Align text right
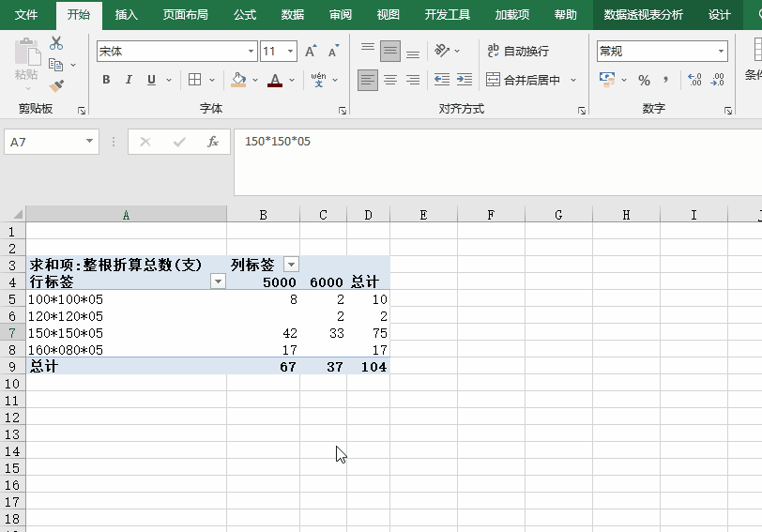 413,80
